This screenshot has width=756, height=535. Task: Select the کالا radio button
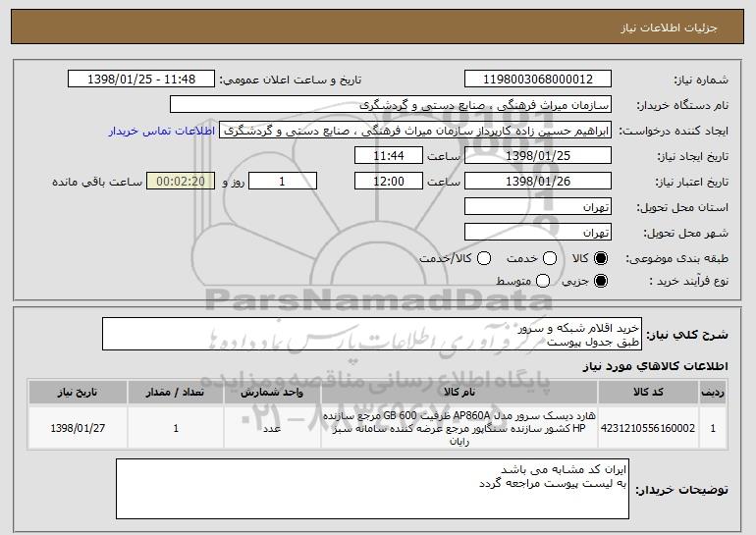click(601, 258)
